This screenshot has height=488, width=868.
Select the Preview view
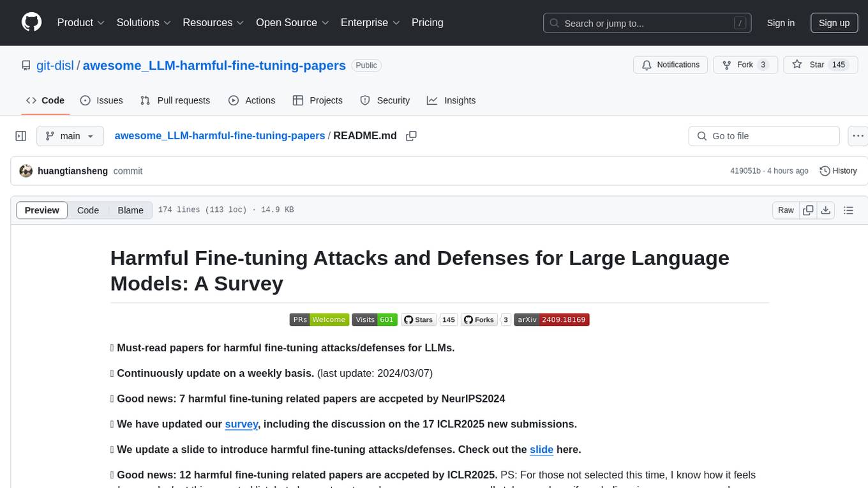click(x=42, y=210)
